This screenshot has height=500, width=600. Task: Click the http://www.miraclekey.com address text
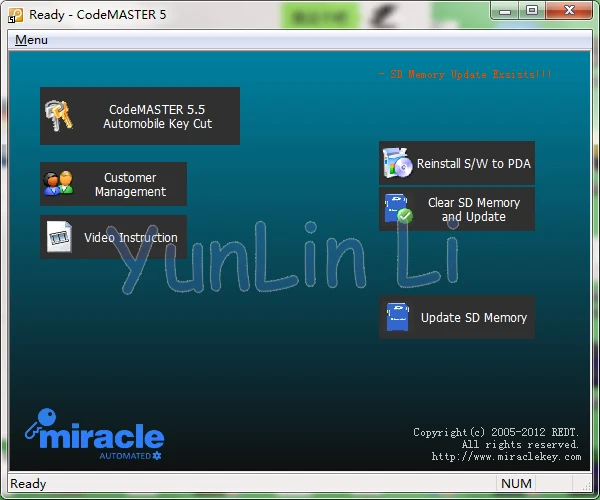(506, 457)
